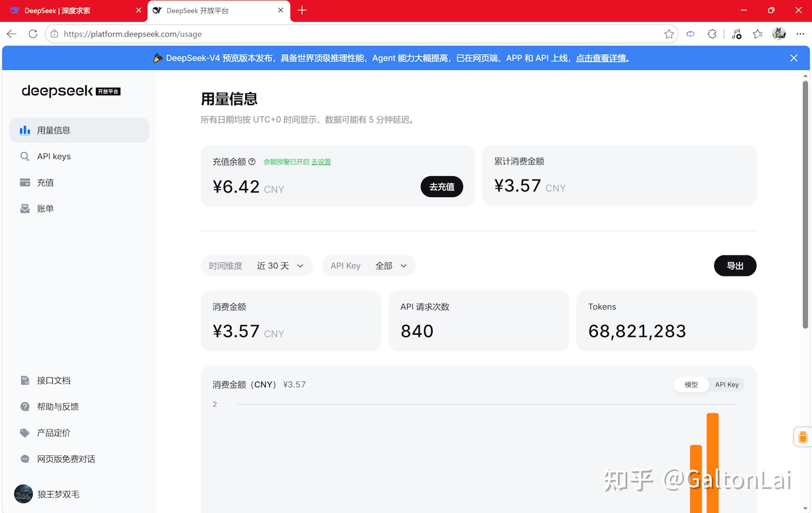
Task: Close the DeepSeek 开放平台 tab
Action: click(281, 10)
